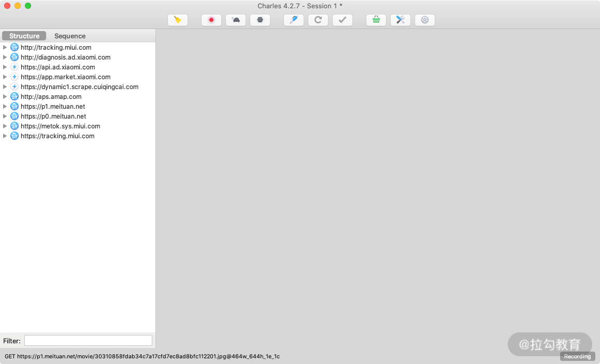
Task: Open the Tools wrench icon
Action: coord(400,20)
